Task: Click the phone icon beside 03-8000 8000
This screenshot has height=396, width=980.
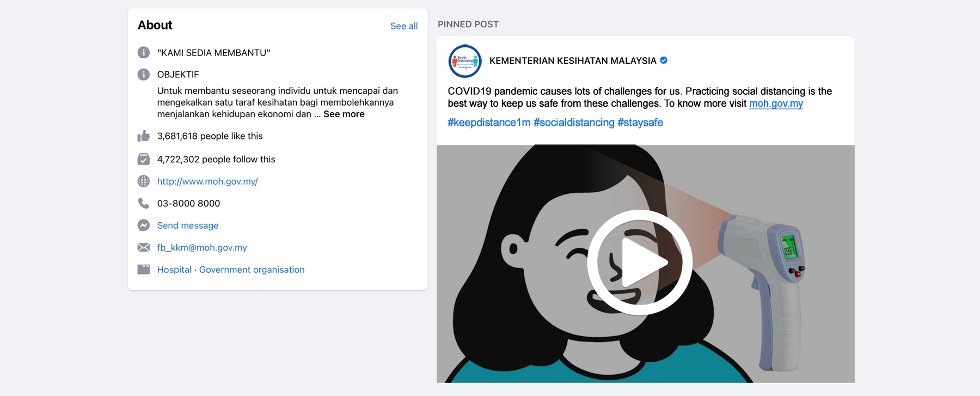Action: point(144,203)
